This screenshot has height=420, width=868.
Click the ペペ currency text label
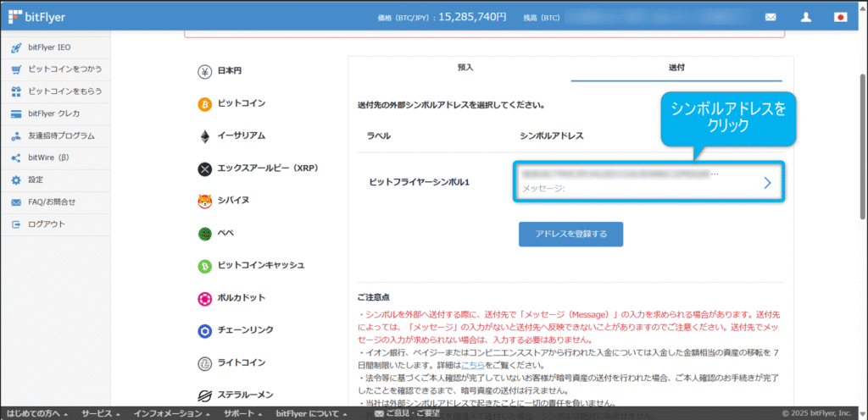coord(225,233)
